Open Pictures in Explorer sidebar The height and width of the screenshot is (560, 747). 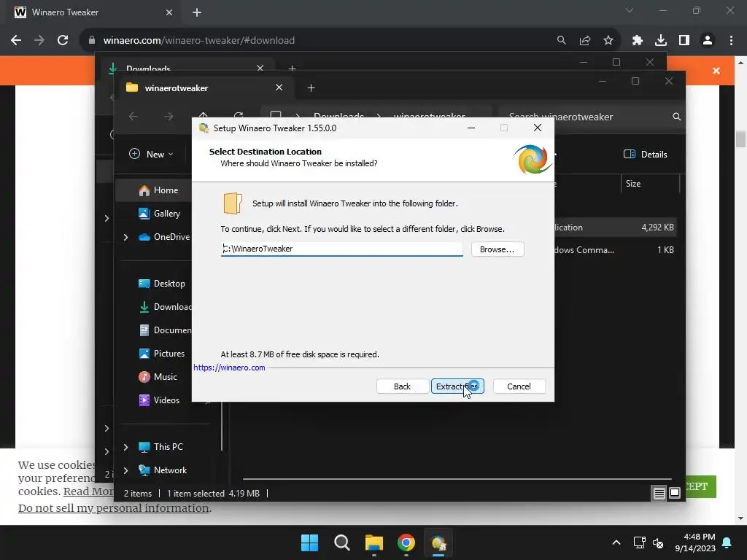pyautogui.click(x=161, y=354)
